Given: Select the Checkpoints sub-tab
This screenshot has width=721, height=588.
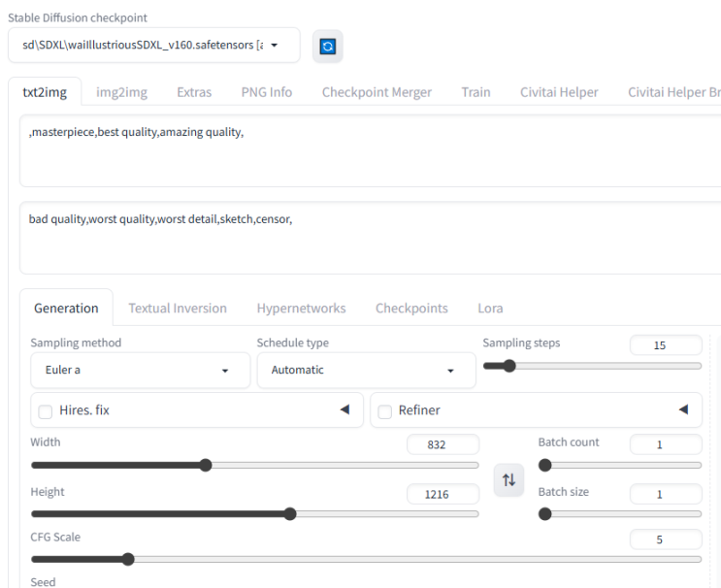Looking at the screenshot, I should click(x=411, y=308).
